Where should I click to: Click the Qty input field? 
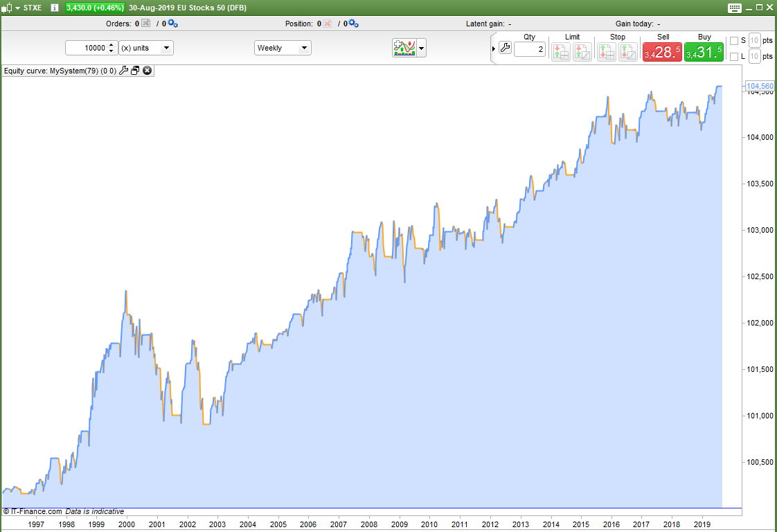point(530,49)
